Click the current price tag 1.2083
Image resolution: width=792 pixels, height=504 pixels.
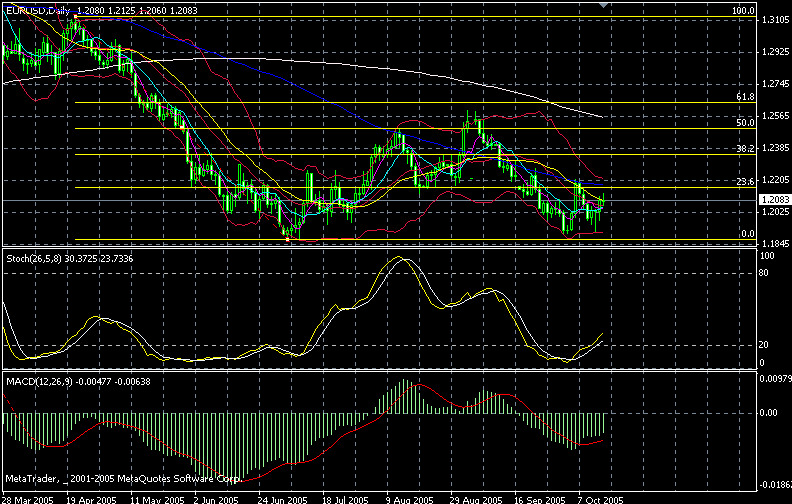click(774, 200)
